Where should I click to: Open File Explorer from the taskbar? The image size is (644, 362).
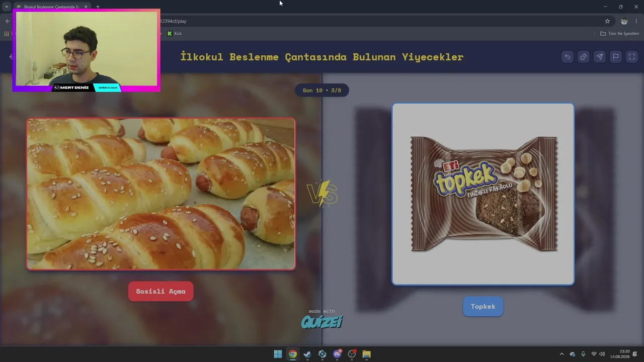click(367, 354)
